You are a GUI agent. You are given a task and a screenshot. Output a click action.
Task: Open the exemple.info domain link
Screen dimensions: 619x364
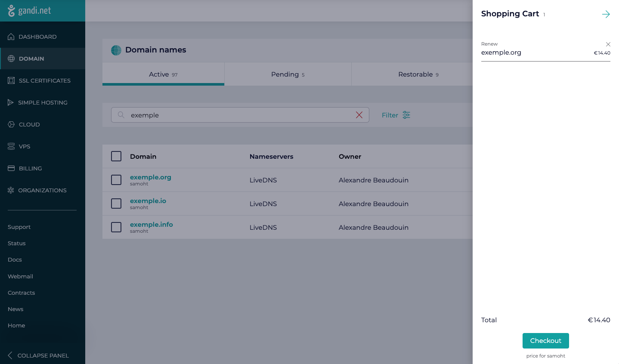(x=151, y=225)
